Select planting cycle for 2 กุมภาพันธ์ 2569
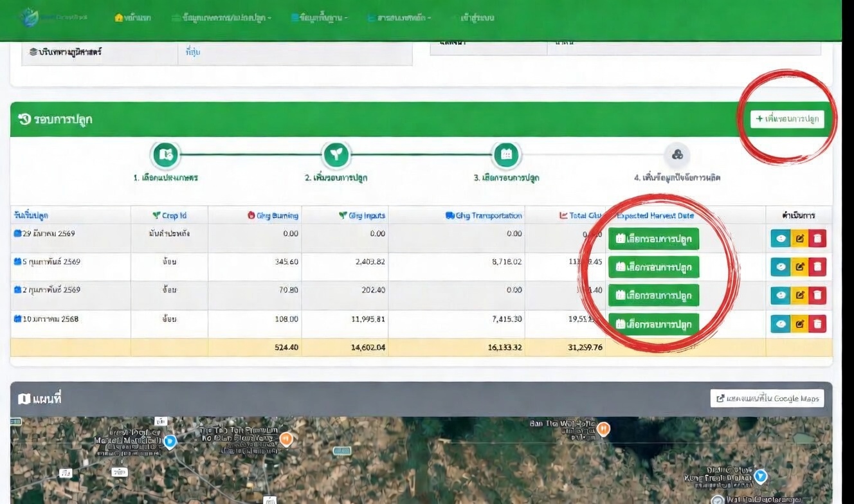The width and height of the screenshot is (854, 504). pos(653,295)
